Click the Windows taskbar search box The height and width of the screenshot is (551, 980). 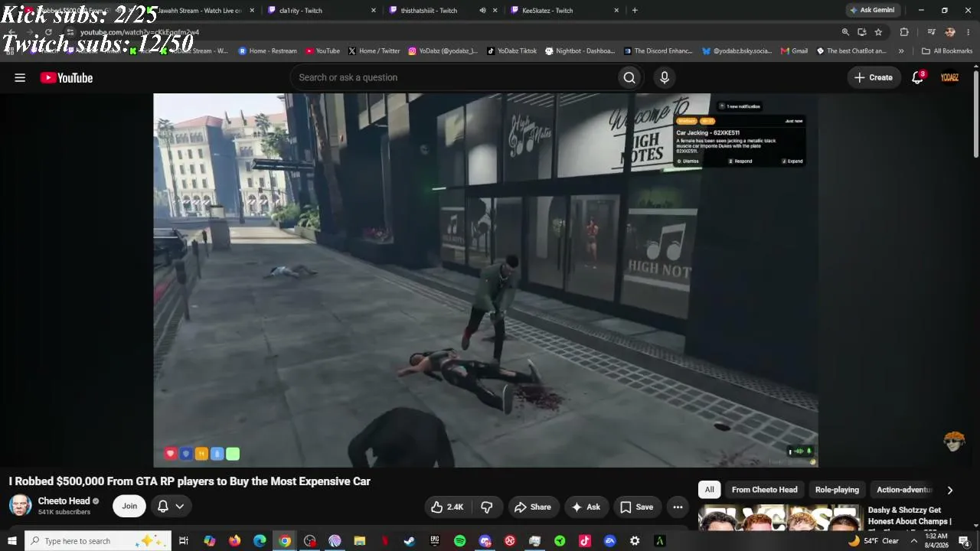pyautogui.click(x=98, y=541)
